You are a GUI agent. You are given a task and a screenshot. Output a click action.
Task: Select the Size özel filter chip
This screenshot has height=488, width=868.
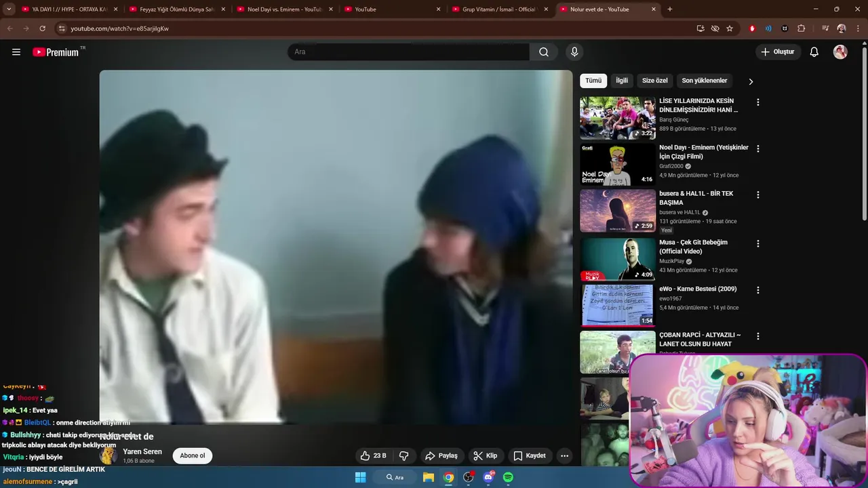tap(655, 81)
